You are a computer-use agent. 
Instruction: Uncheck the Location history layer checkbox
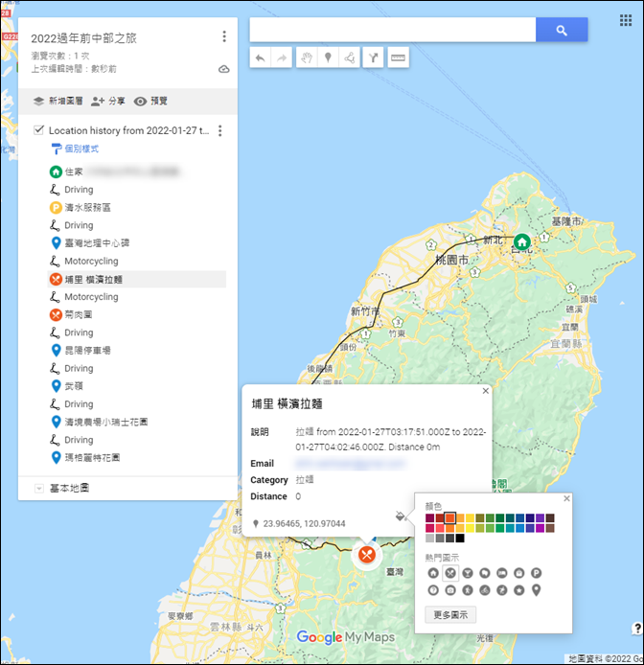[38, 129]
